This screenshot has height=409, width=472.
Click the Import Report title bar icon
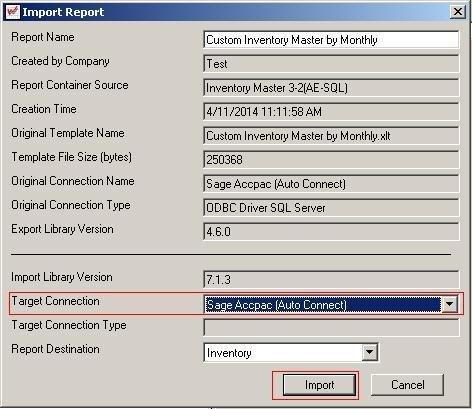(x=13, y=12)
